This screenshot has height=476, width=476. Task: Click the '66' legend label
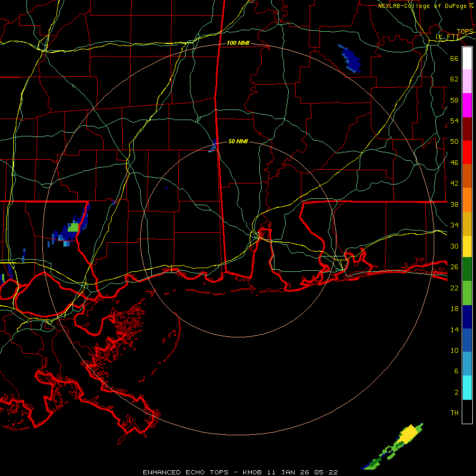(454, 58)
